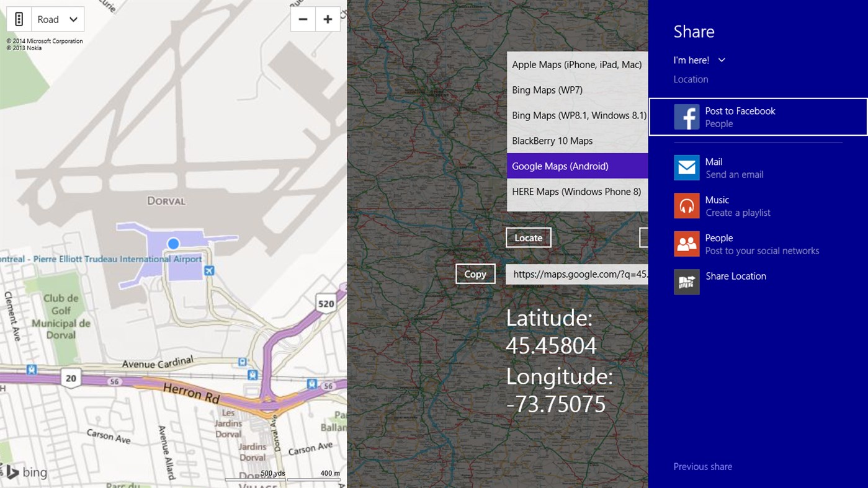This screenshot has width=868, height=488.
Task: Click the airport transit icon on the map
Action: [x=208, y=269]
